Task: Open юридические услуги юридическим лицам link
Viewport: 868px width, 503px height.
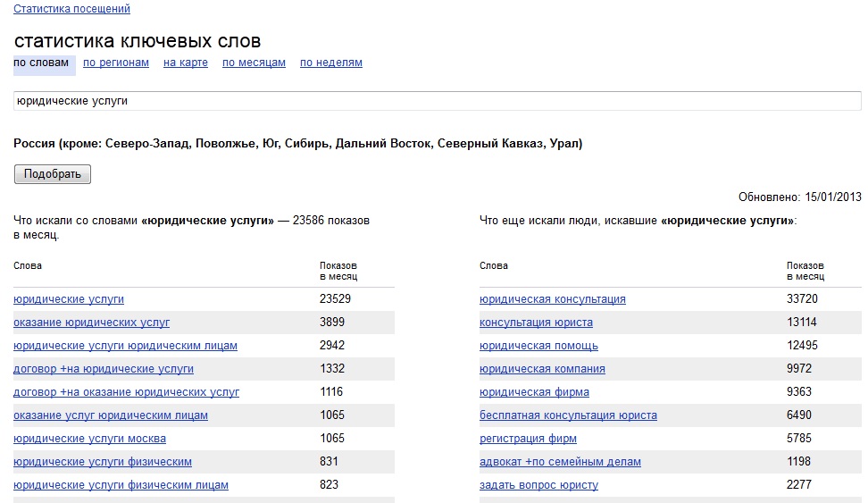Action: pos(125,346)
